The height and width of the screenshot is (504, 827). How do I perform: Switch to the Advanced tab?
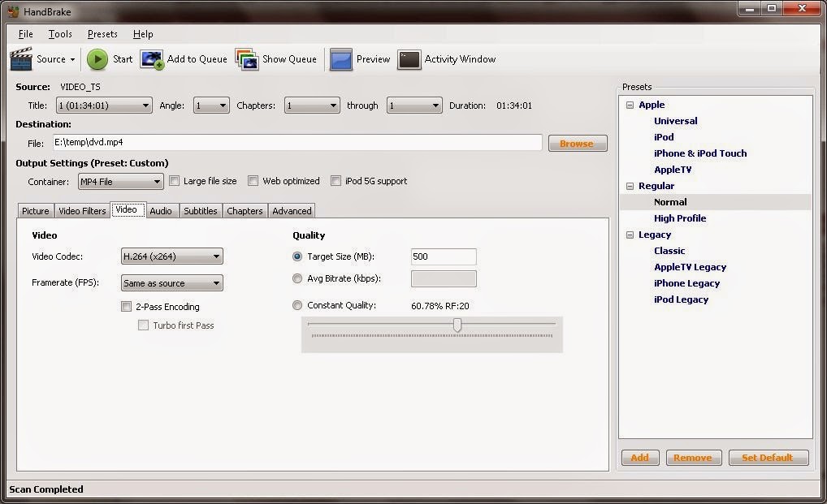point(292,211)
